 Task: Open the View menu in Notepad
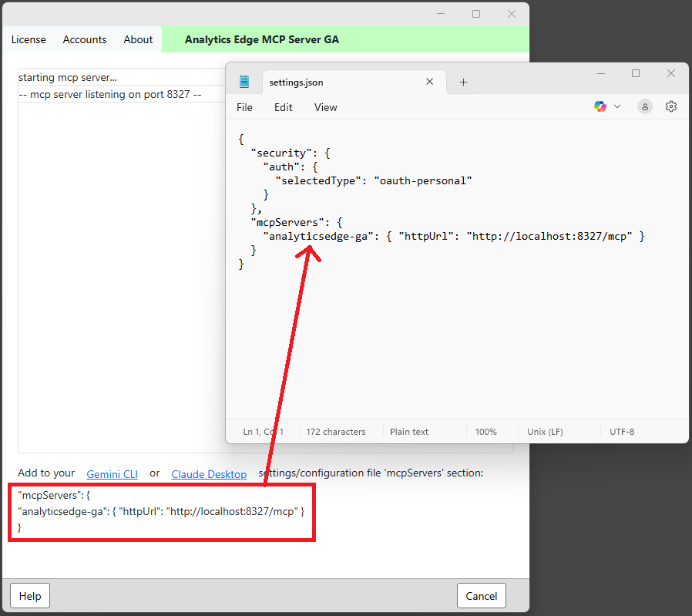pyautogui.click(x=325, y=107)
